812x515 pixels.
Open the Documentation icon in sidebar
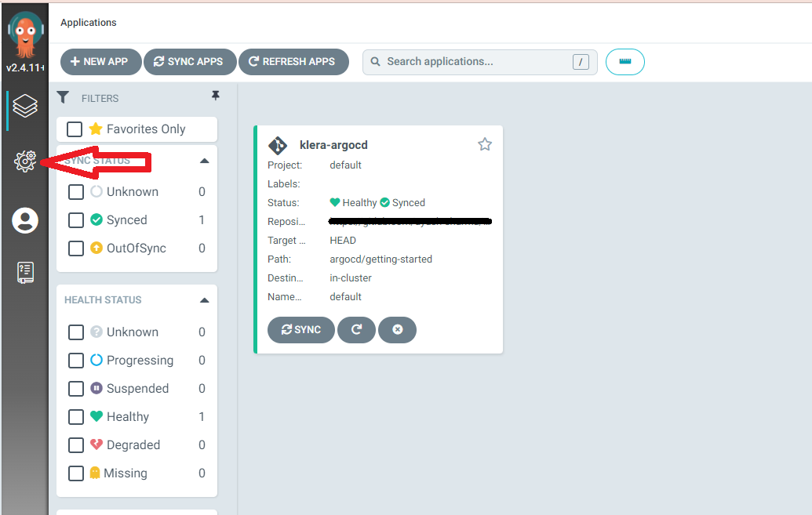25,272
